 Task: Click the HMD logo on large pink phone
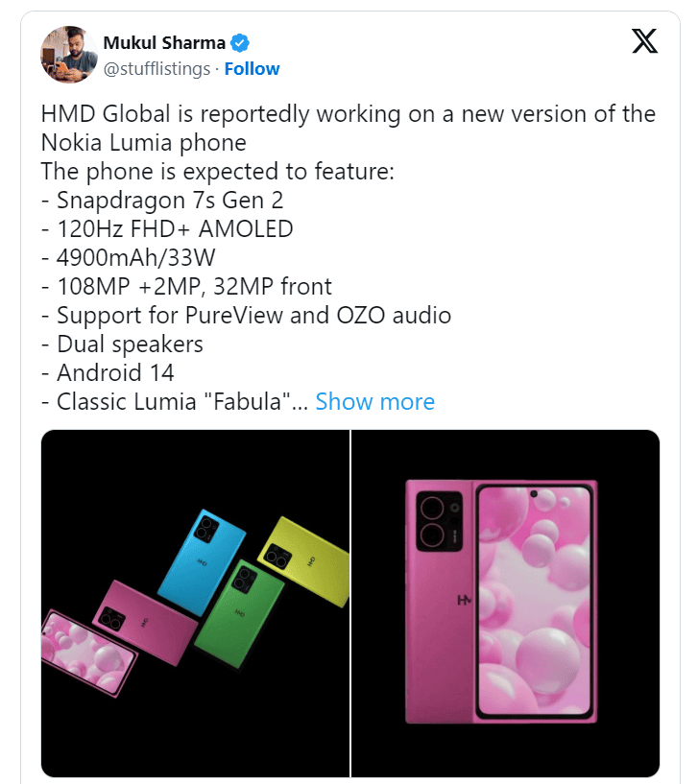point(466,601)
